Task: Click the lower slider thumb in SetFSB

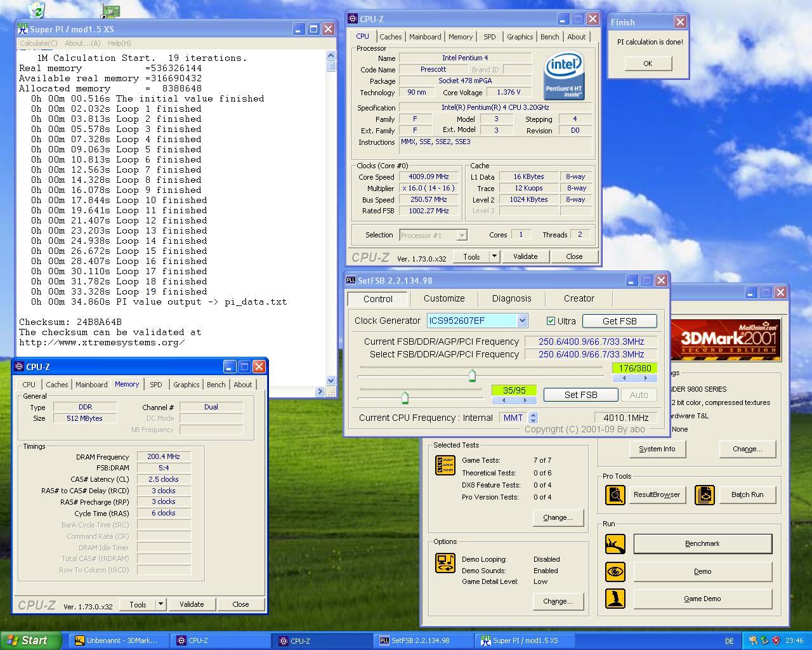Action: [405, 397]
